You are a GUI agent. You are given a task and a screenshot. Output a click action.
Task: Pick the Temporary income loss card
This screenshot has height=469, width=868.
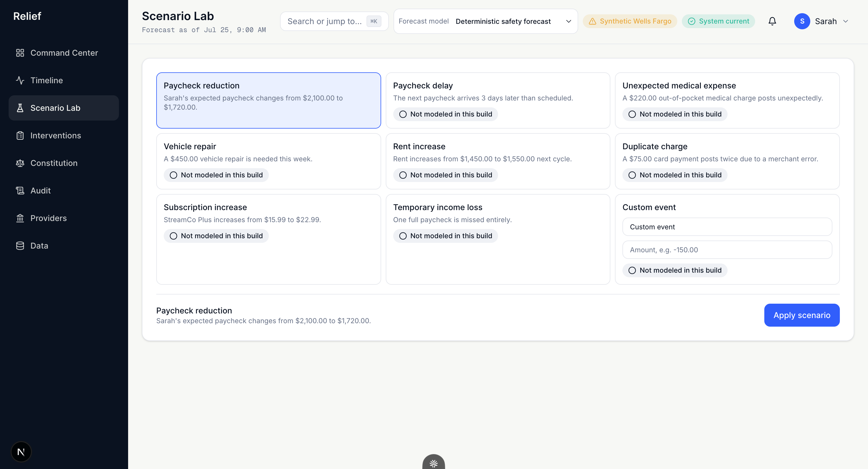click(x=498, y=239)
